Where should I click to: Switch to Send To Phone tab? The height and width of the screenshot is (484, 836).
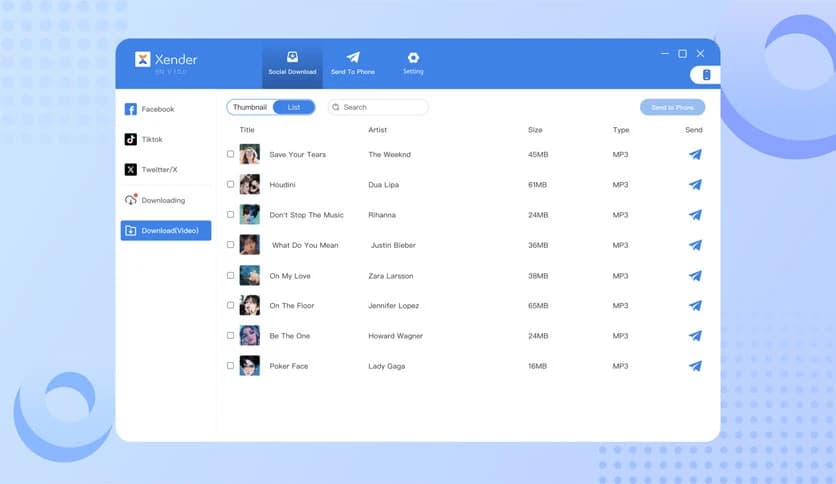[353, 64]
